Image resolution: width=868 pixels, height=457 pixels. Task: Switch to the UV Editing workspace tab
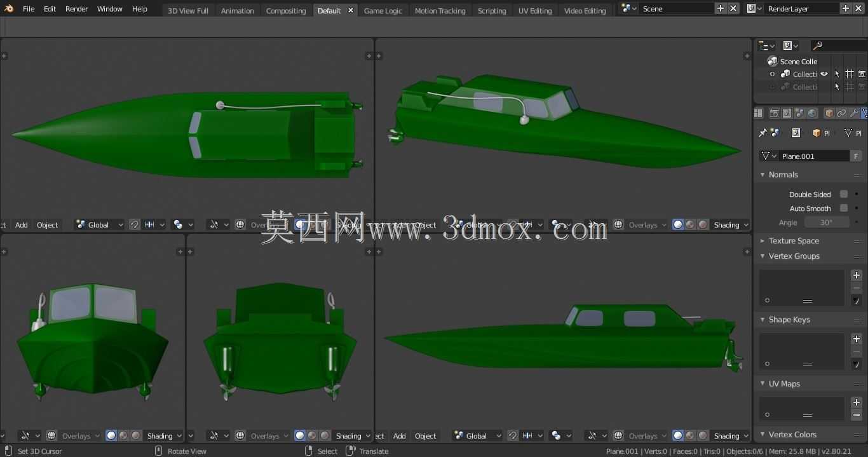[535, 11]
